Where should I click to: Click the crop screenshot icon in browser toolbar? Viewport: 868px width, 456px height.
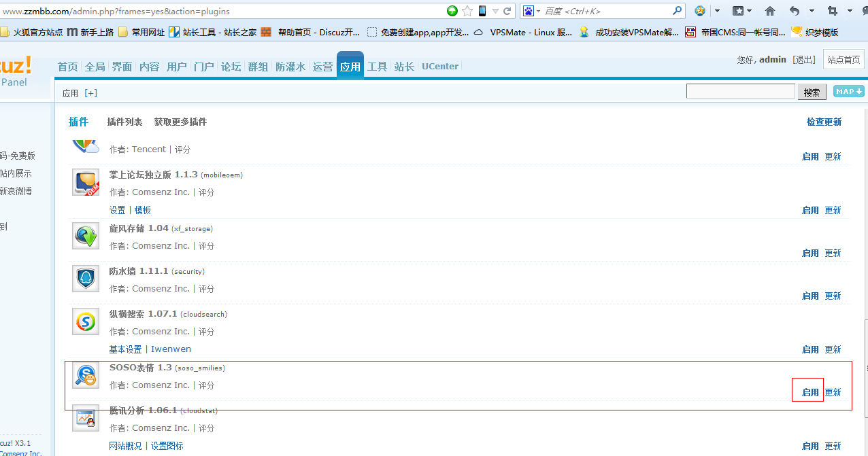tap(832, 11)
